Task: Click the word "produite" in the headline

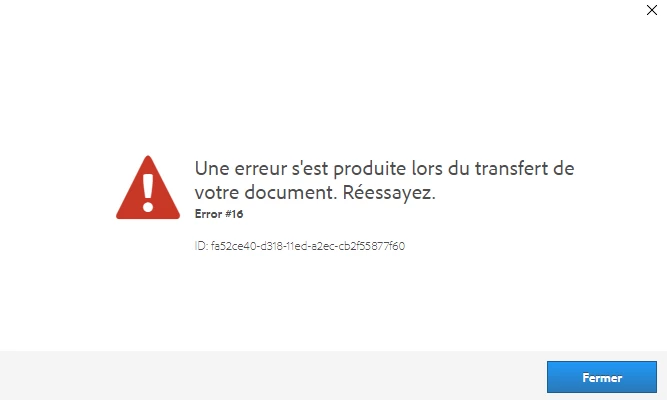Action: 369,169
